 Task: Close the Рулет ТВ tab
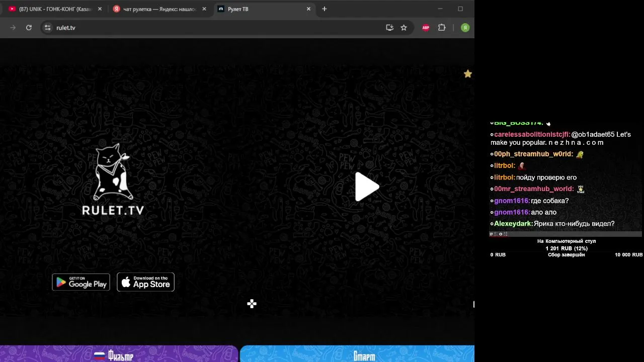[x=308, y=9]
